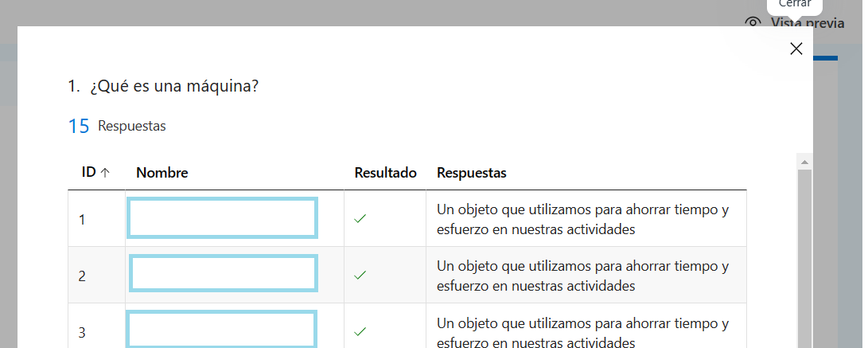This screenshot has height=348, width=868.
Task: Open Vista previa with the eye icon
Action: 753,23
